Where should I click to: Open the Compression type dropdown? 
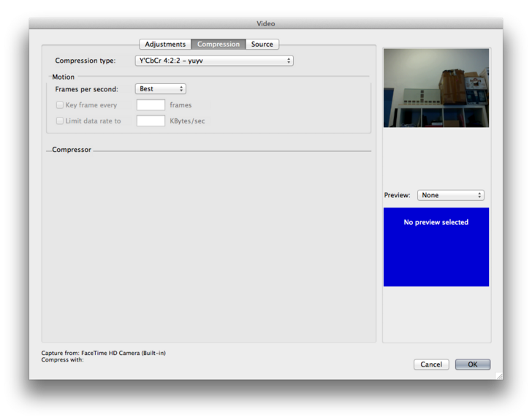pyautogui.click(x=214, y=61)
